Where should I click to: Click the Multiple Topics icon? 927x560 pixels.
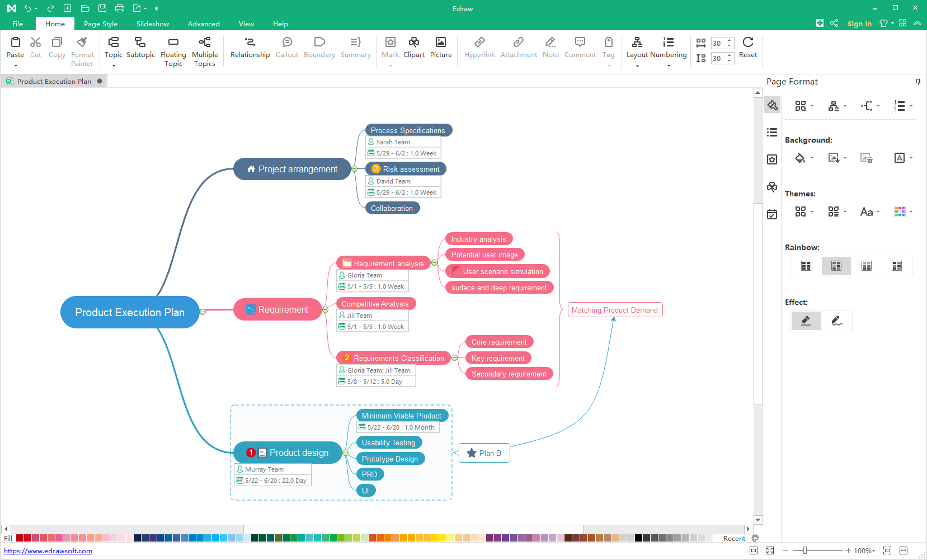[x=205, y=43]
